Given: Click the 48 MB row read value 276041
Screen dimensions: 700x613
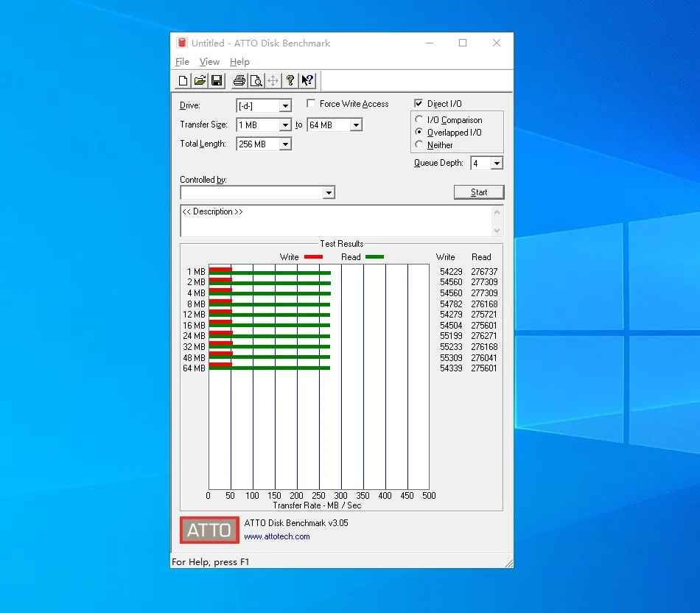Looking at the screenshot, I should point(484,357).
